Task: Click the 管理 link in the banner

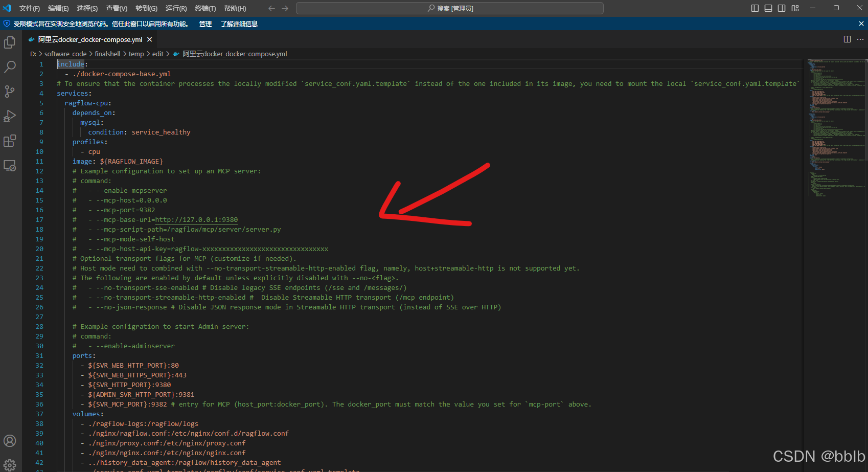Action: [x=205, y=24]
